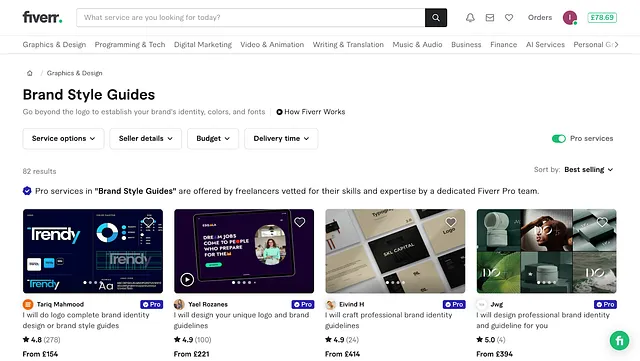Click the search service input field
This screenshot has height=361, width=640.
pos(251,18)
